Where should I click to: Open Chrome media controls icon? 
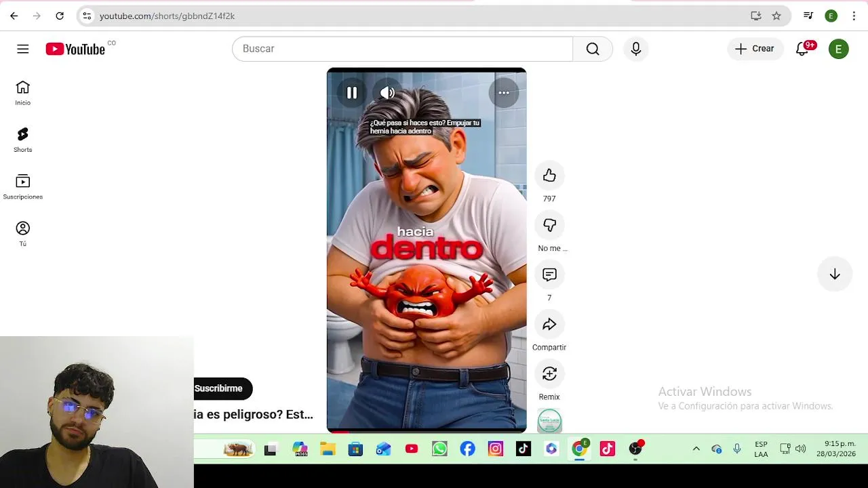click(808, 16)
